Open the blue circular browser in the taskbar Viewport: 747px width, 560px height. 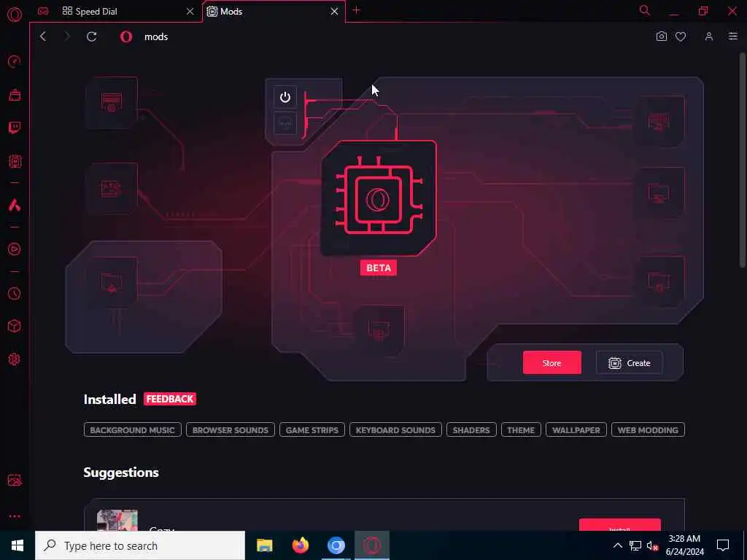pos(336,545)
